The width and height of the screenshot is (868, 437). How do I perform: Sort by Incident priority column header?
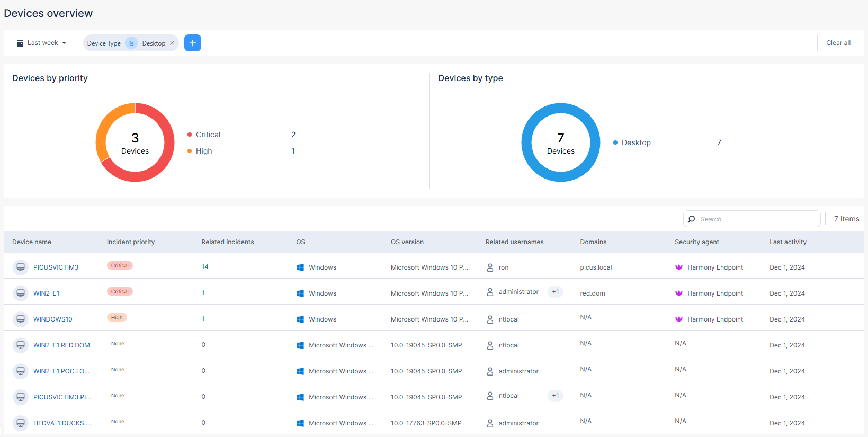tap(130, 242)
